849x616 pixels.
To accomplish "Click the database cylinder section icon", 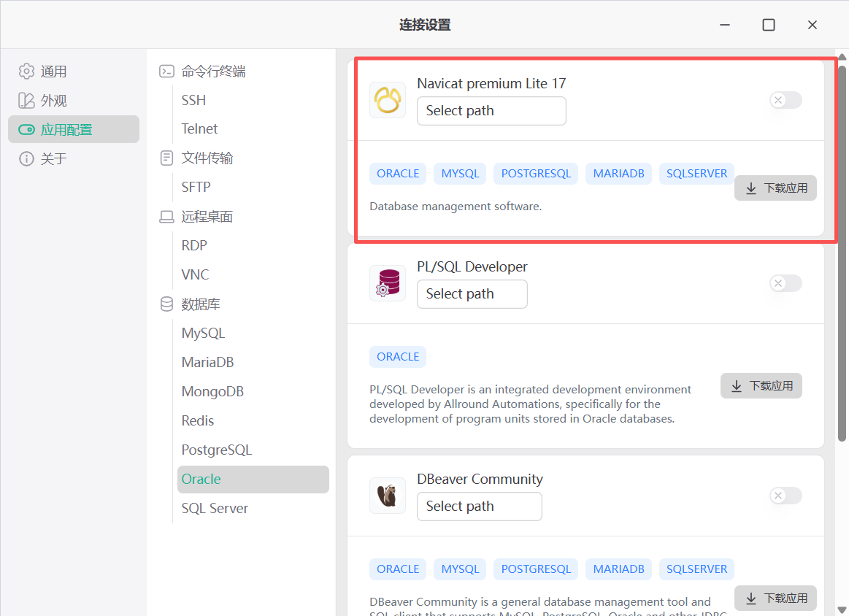I will 167,304.
